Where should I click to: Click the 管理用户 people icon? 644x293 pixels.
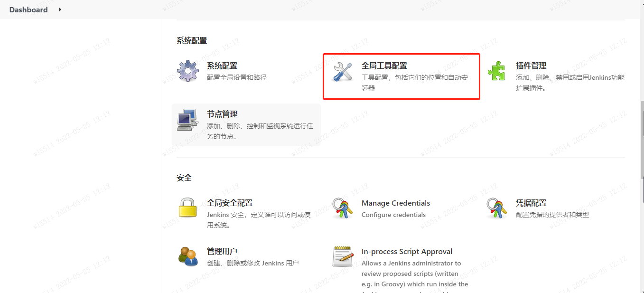tap(188, 256)
